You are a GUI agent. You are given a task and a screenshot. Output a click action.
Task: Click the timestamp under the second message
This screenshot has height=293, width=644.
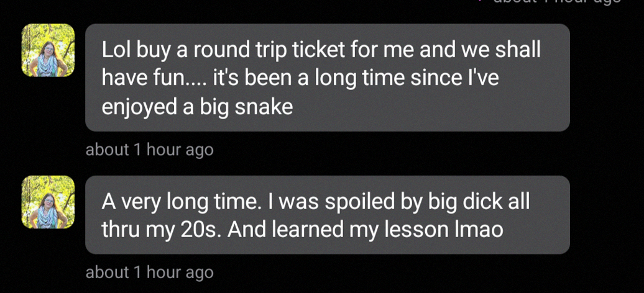pos(149,272)
